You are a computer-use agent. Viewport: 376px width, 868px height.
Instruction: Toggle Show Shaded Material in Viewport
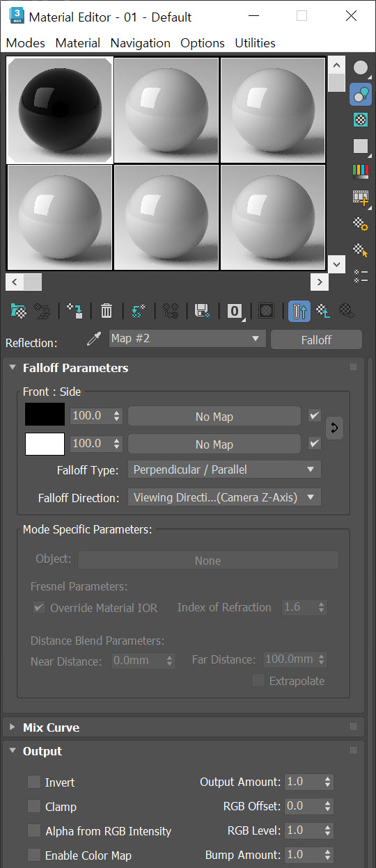click(266, 311)
